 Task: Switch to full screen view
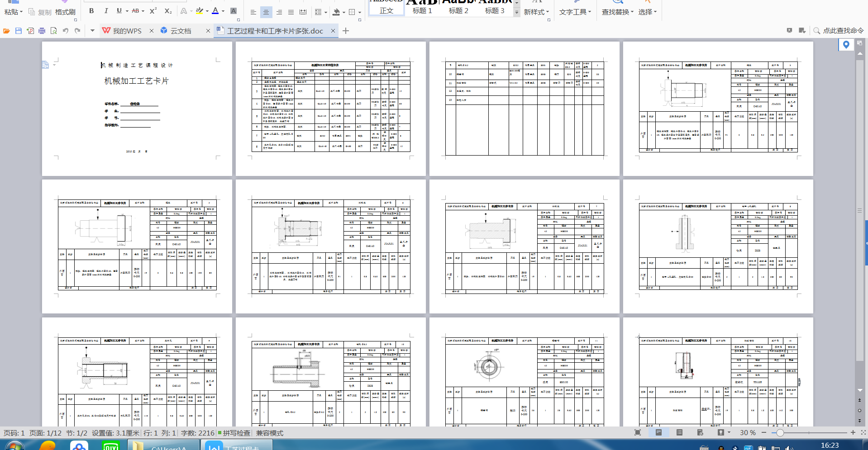click(638, 433)
